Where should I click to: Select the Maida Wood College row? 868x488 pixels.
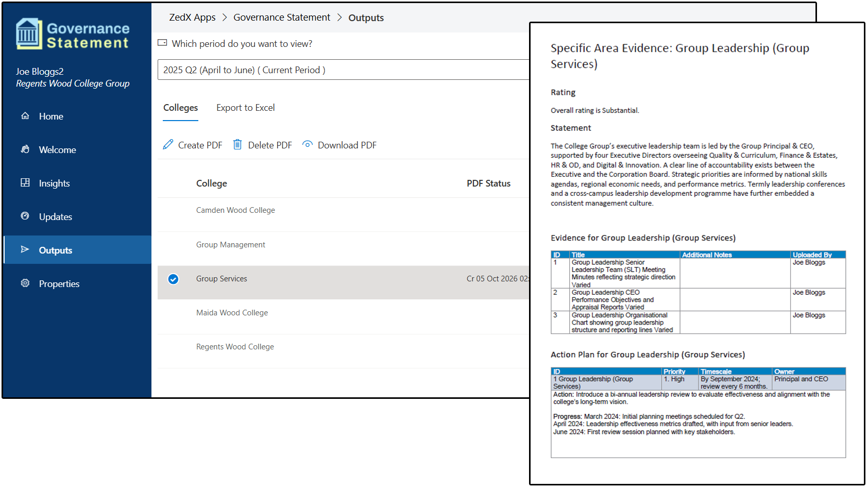click(x=343, y=317)
